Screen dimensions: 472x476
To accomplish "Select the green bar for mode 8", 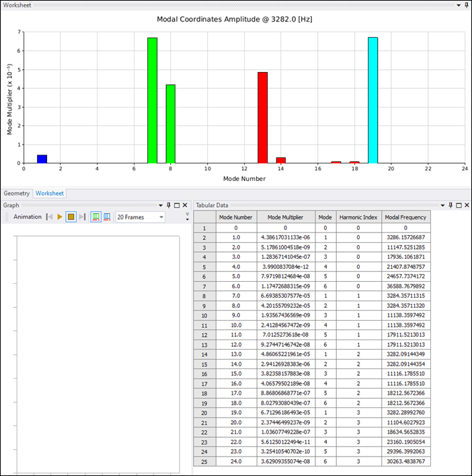I will click(x=171, y=124).
